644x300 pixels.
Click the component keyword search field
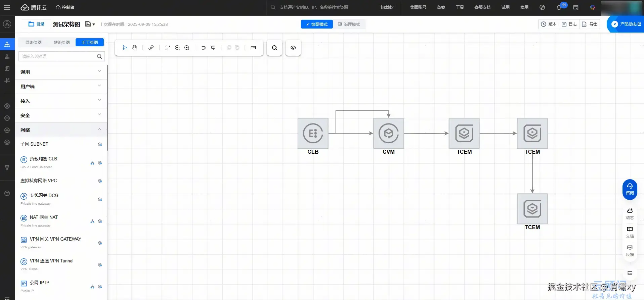pos(58,56)
